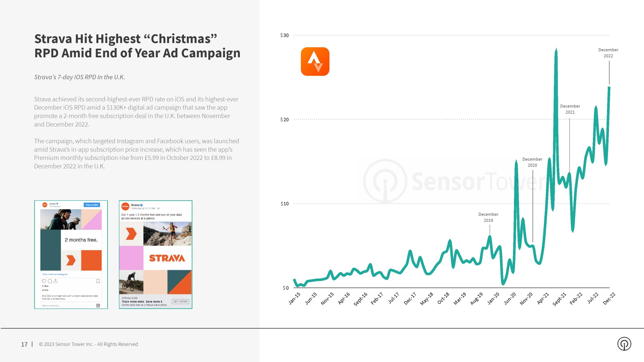Click the Strava avatar in the Facebook ad

pos(125,206)
